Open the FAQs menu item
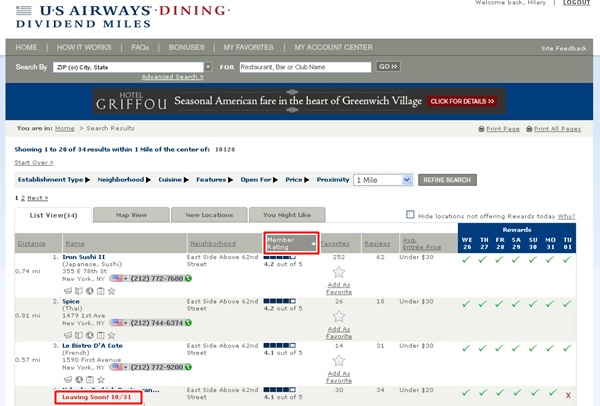This screenshot has width=600, height=406. click(x=140, y=47)
